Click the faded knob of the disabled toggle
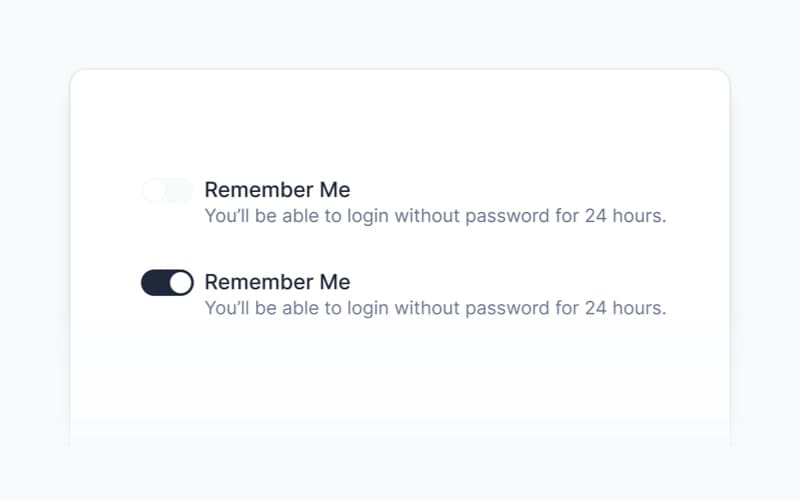The width and height of the screenshot is (800, 500). 154,190
